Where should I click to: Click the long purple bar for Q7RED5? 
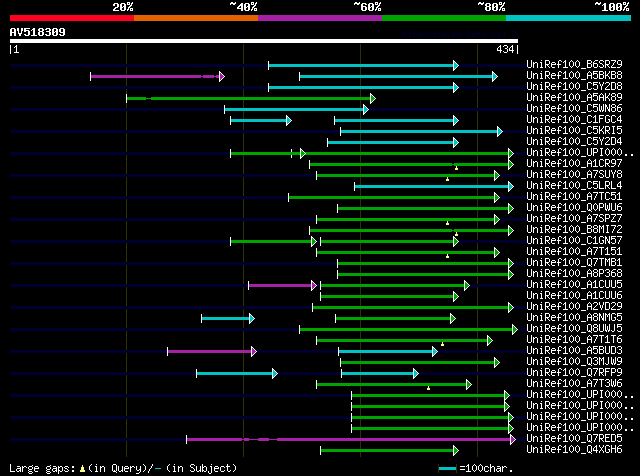351,440
